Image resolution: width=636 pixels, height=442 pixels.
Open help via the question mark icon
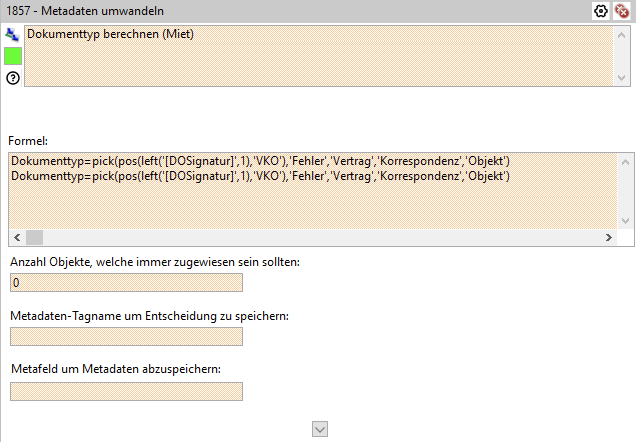coord(13,78)
